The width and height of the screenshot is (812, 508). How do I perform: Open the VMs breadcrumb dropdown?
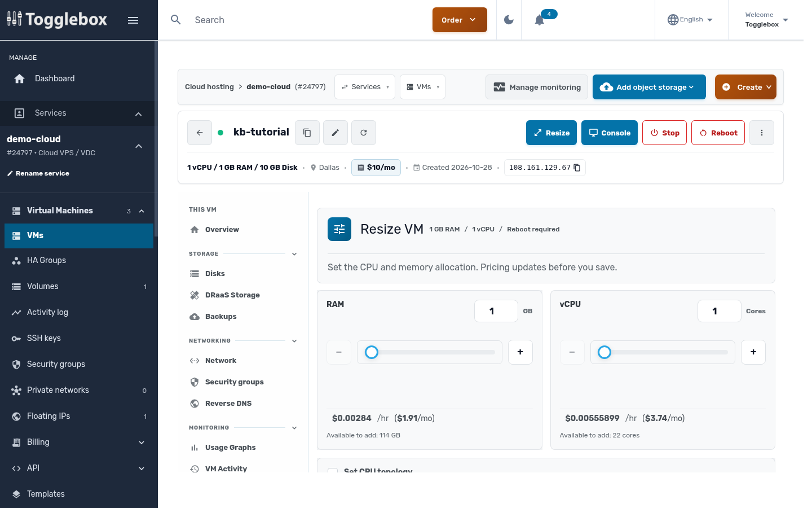pos(422,87)
